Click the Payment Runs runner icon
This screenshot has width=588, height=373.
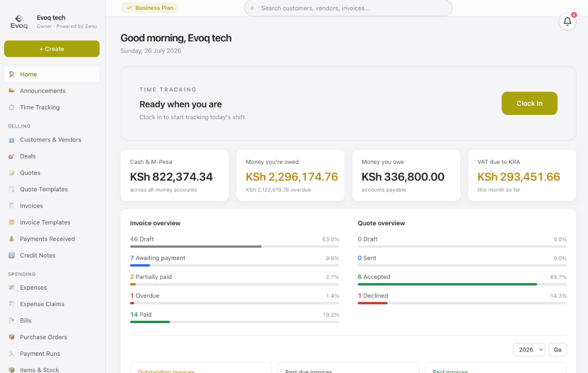(x=11, y=353)
